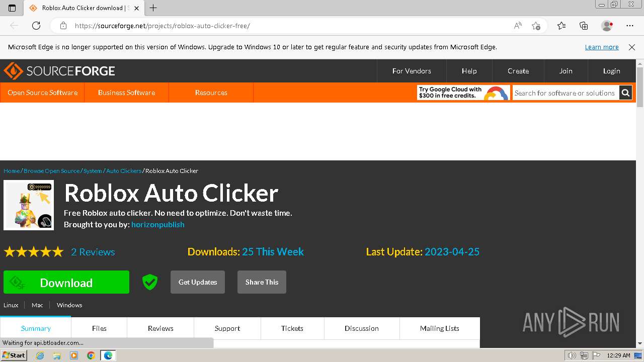This screenshot has height=362, width=644.
Task: Click the browser back arrow
Action: pyautogui.click(x=14, y=26)
